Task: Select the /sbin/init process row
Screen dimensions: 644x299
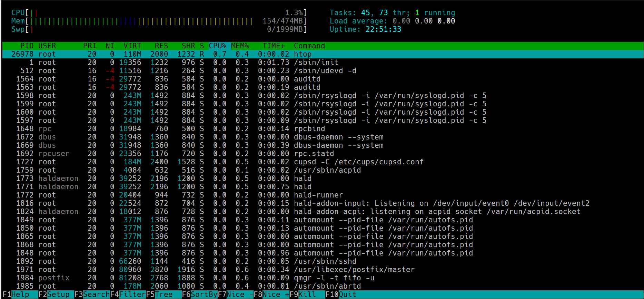Action: click(x=323, y=62)
